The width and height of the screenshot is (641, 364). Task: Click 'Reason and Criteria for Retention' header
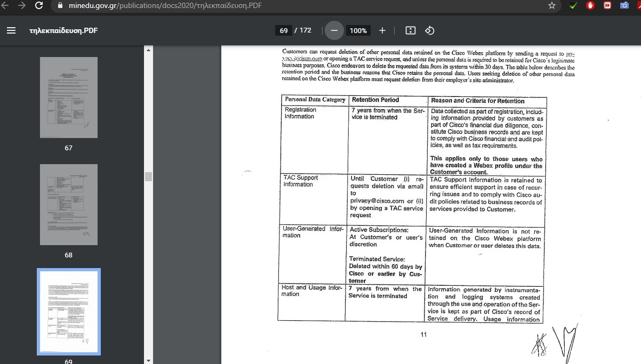[478, 101]
